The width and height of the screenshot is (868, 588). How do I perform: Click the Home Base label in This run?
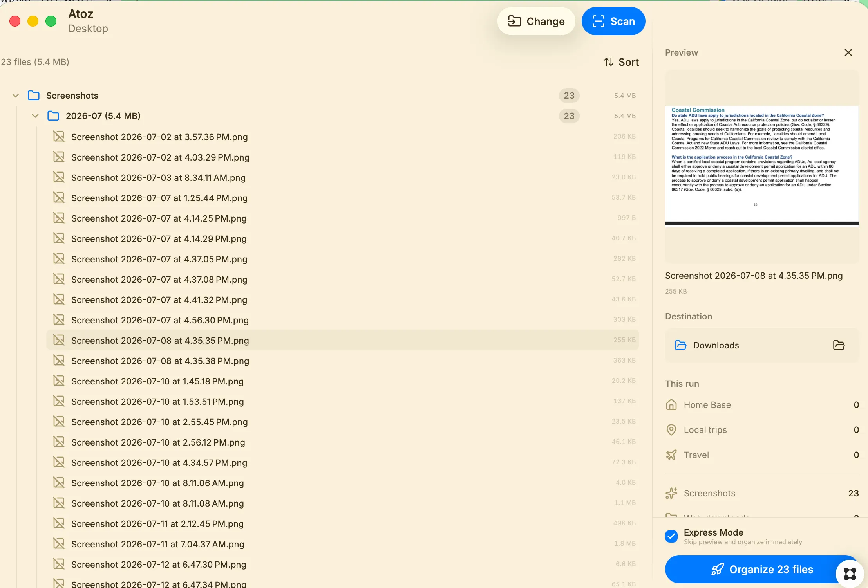707,405
